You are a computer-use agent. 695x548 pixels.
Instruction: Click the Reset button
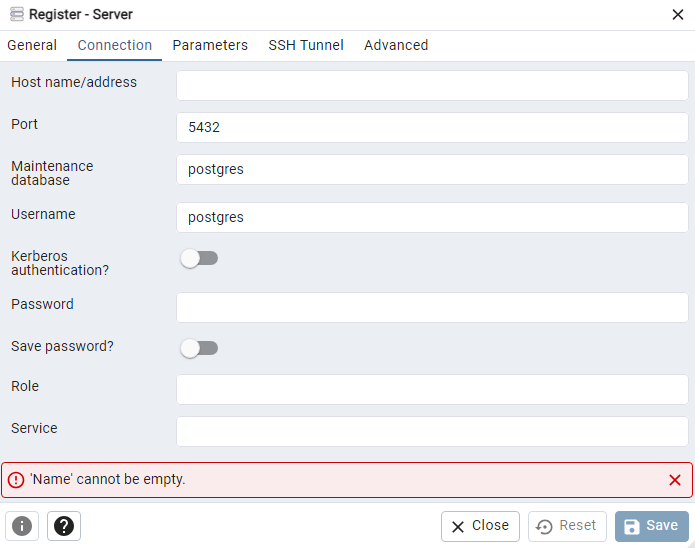[567, 526]
